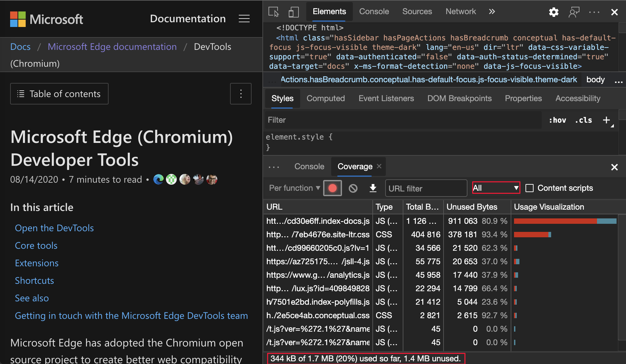
Task: Toggle :hov element state
Action: pyautogui.click(x=558, y=120)
